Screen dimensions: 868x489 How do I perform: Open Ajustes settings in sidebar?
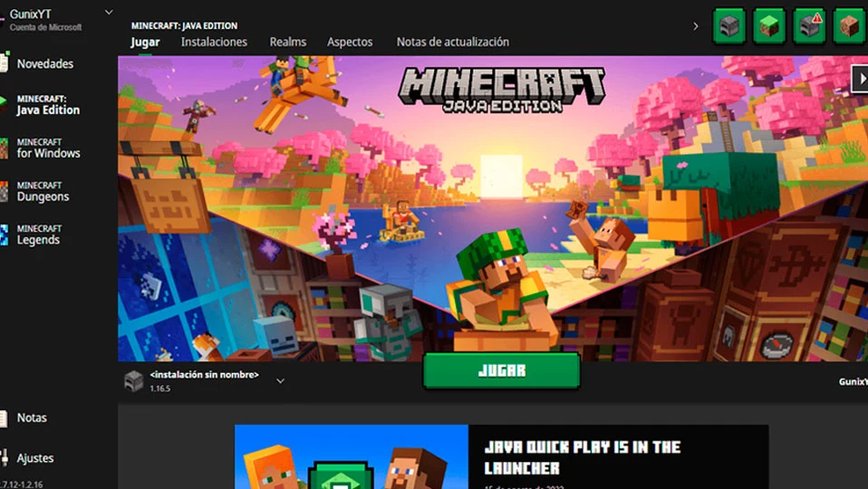[34, 458]
